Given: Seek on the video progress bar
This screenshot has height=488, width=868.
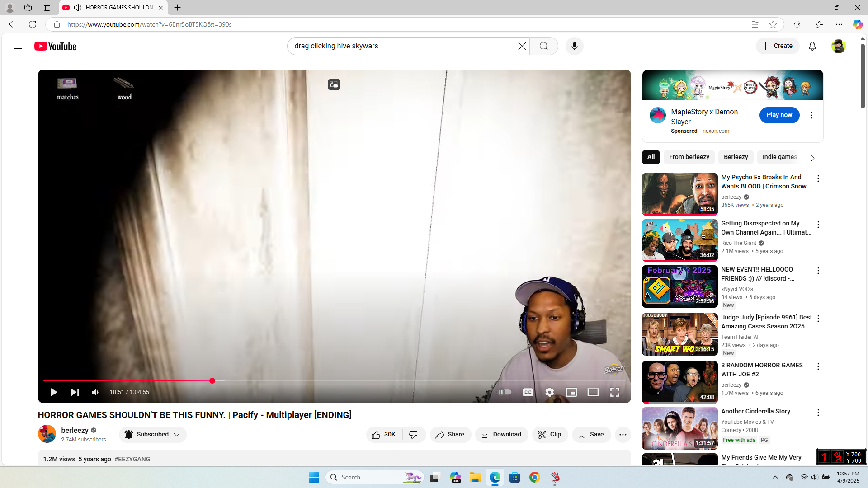Looking at the screenshot, I should [335, 381].
